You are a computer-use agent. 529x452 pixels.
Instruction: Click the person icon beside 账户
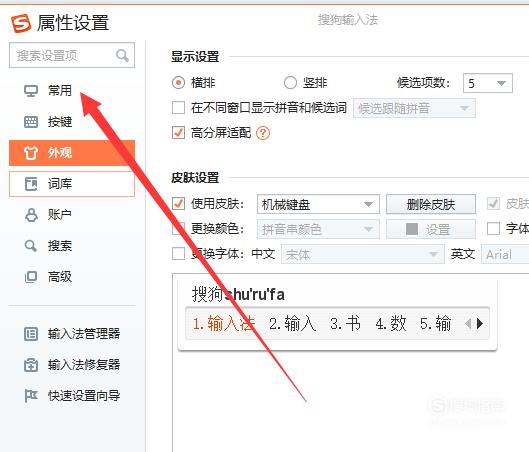(x=31, y=215)
